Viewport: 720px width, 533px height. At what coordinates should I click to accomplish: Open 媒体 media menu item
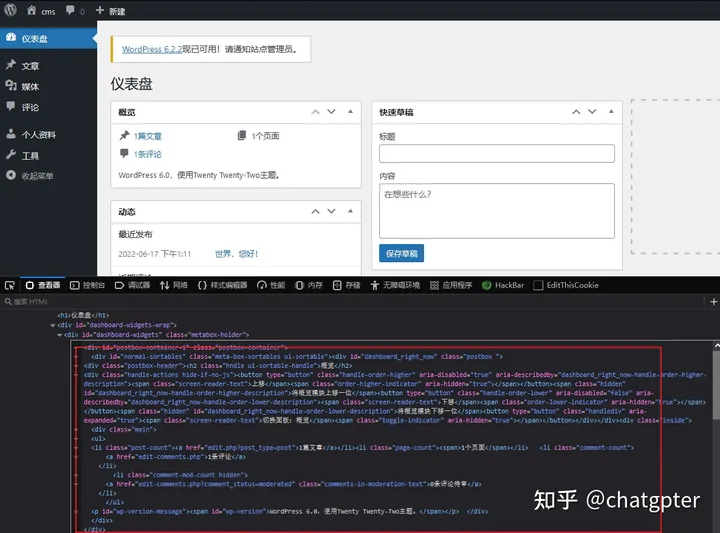pos(30,86)
